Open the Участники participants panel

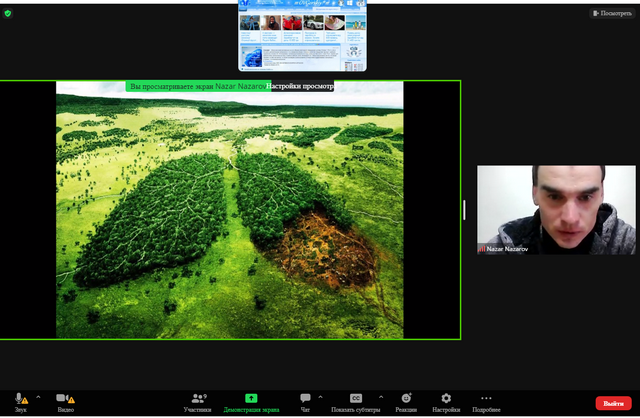click(x=197, y=399)
